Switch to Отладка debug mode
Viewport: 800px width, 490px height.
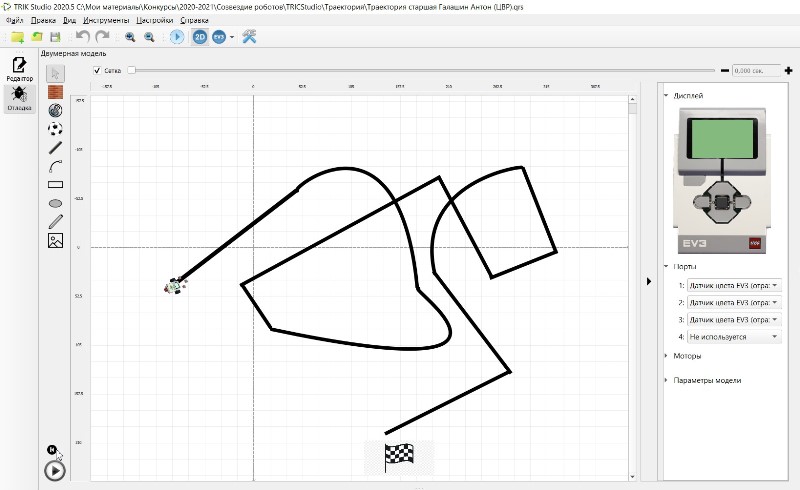(x=19, y=98)
